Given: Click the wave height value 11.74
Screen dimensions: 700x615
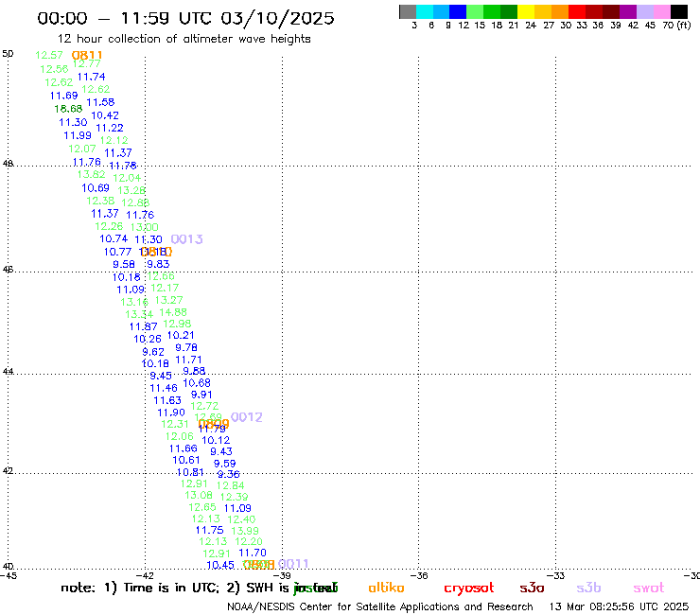Looking at the screenshot, I should point(91,77).
